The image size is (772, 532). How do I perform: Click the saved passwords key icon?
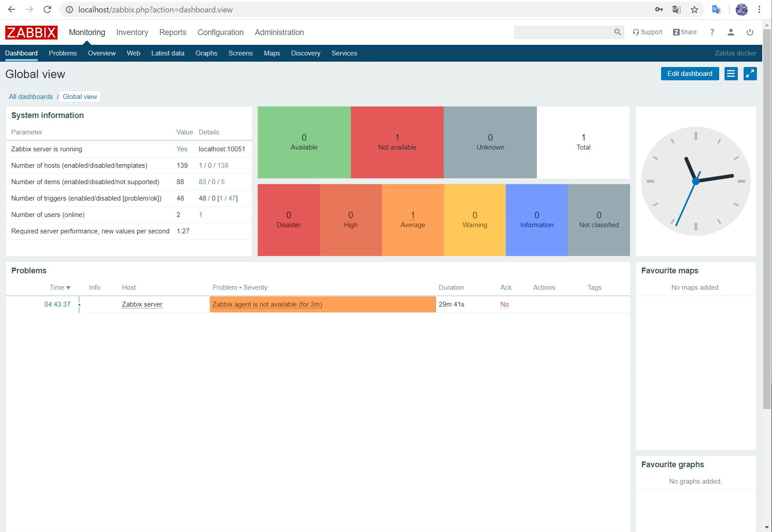coord(659,9)
